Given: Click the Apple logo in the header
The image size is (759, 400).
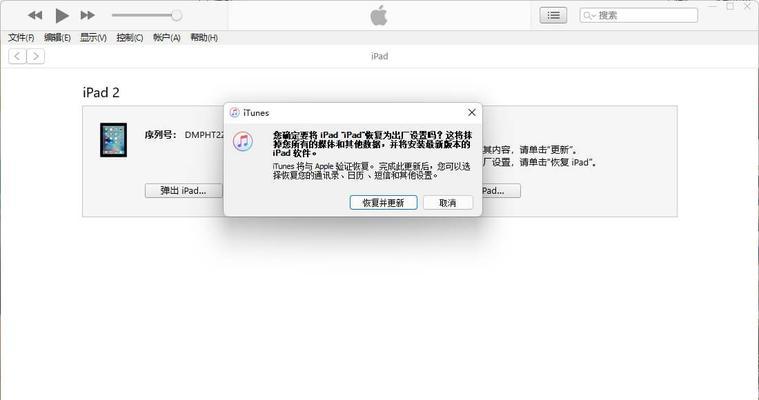Looking at the screenshot, I should click(x=379, y=15).
